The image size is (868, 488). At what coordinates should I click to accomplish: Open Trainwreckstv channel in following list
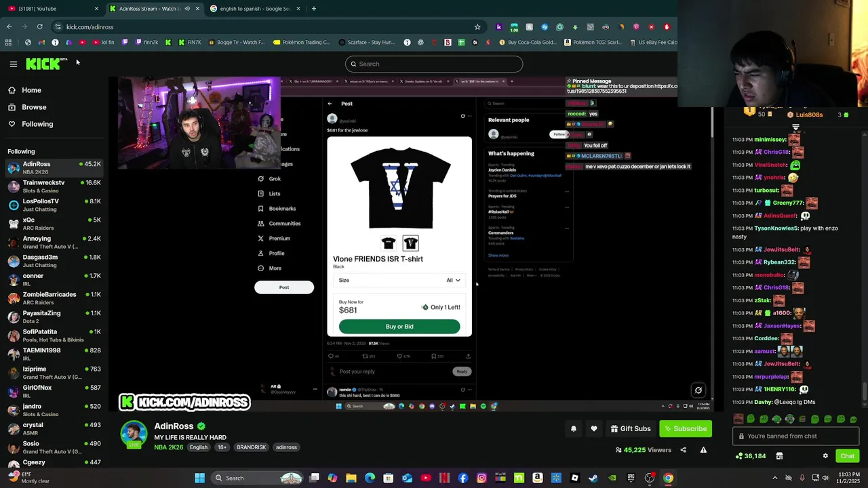54,186
